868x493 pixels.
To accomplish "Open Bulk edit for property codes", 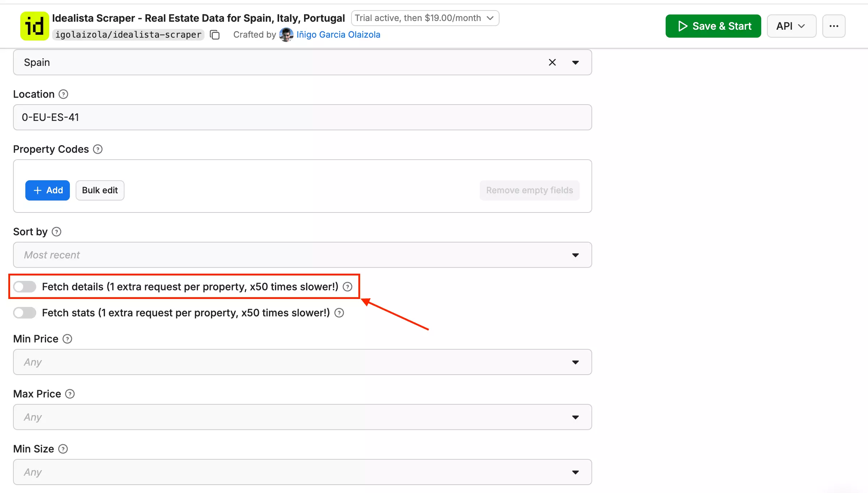I will pyautogui.click(x=100, y=190).
